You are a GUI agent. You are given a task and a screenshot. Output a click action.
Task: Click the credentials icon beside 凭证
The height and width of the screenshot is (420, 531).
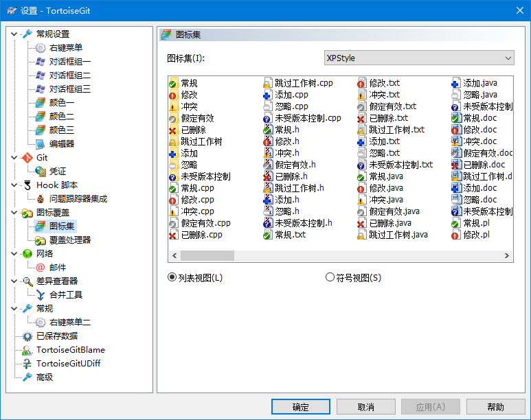pos(41,172)
